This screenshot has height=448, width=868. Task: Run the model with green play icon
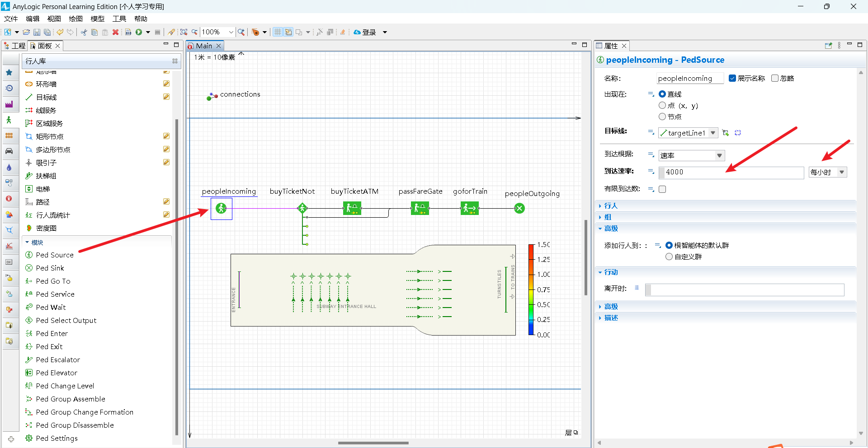click(x=139, y=32)
